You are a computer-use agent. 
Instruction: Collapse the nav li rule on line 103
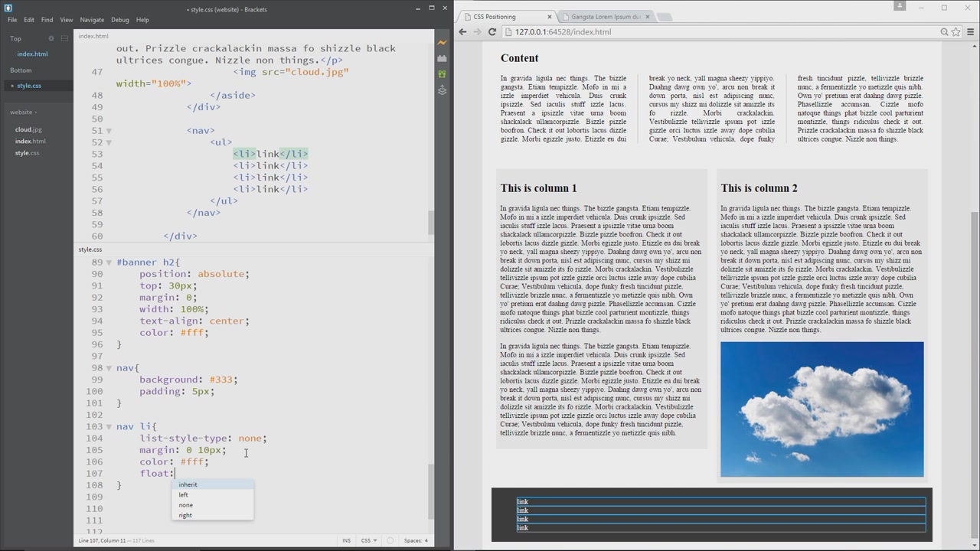(x=109, y=427)
